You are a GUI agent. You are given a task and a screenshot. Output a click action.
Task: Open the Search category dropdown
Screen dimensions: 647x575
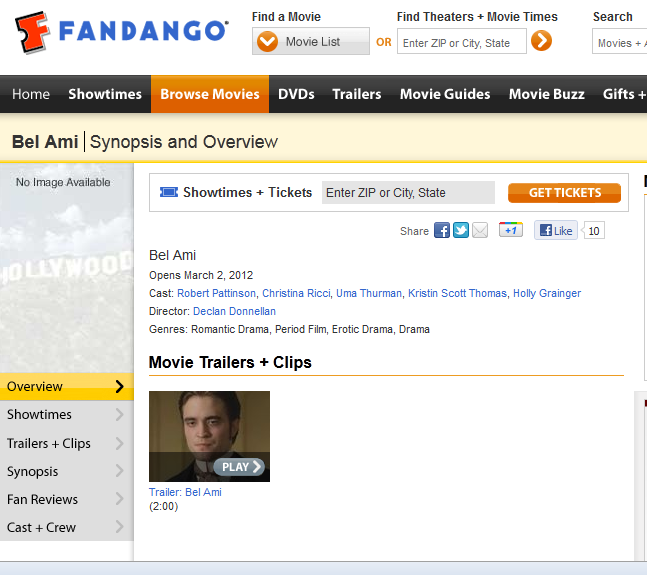click(x=619, y=43)
